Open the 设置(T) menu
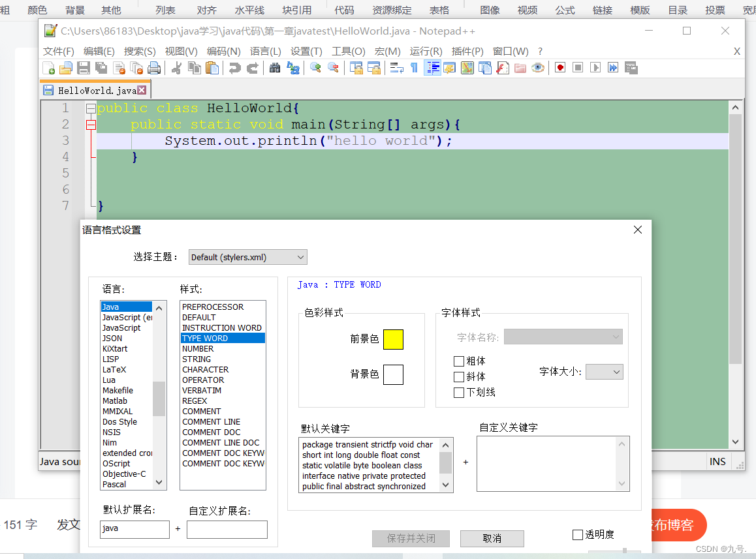Screen dimensions: 756x559 pos(306,51)
